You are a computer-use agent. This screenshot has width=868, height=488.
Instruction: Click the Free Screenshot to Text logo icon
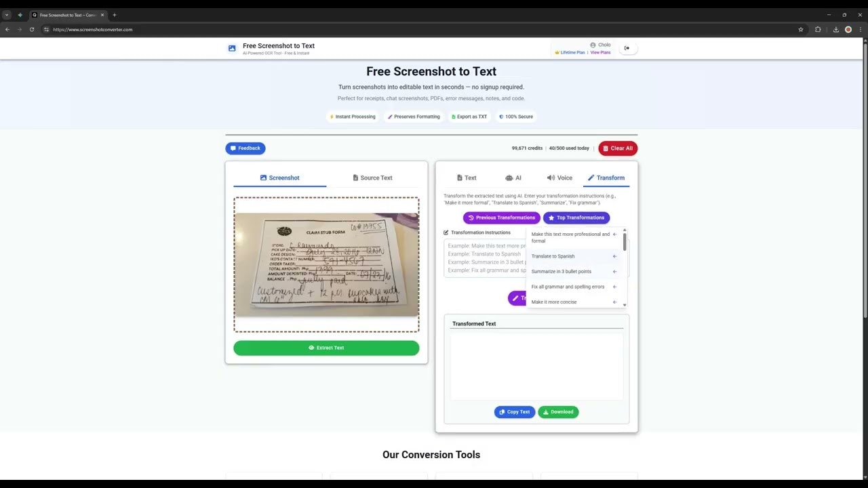click(x=232, y=47)
